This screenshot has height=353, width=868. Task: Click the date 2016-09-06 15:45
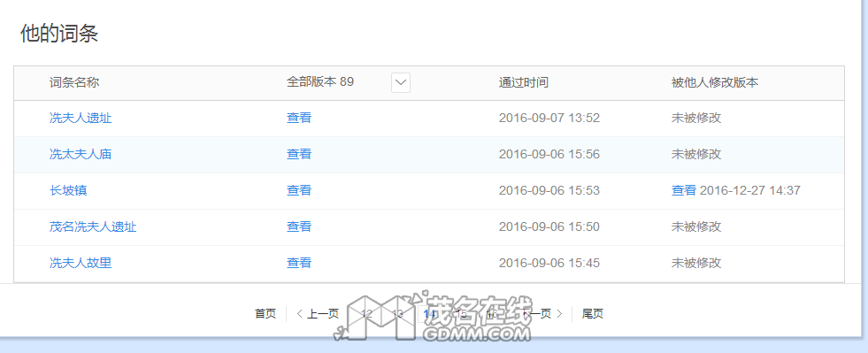tap(549, 263)
